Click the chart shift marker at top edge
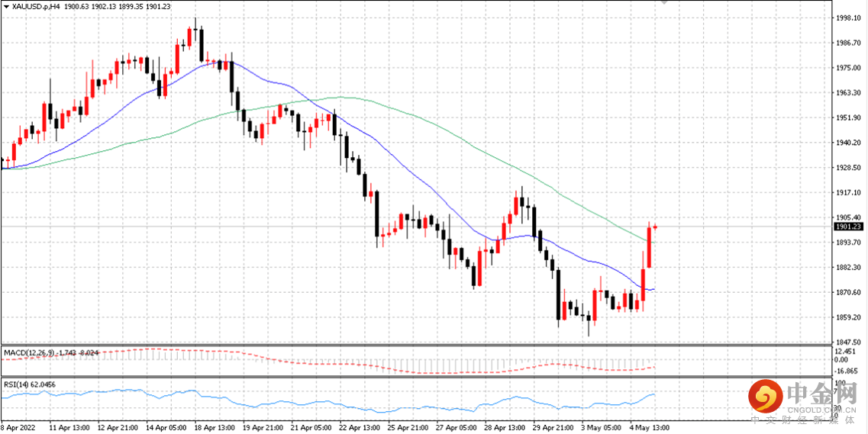868x434 pixels. click(664, 2)
